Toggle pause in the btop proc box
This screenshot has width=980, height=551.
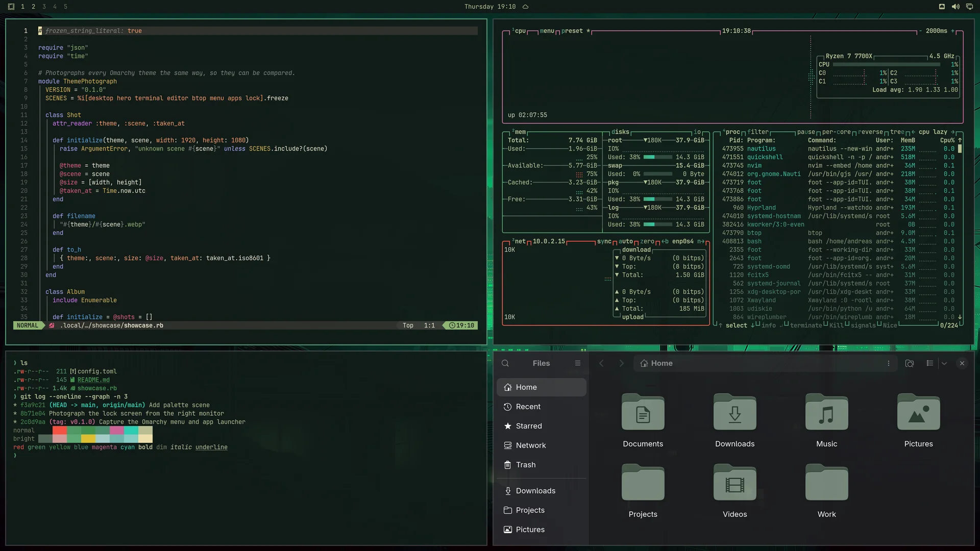coord(806,132)
